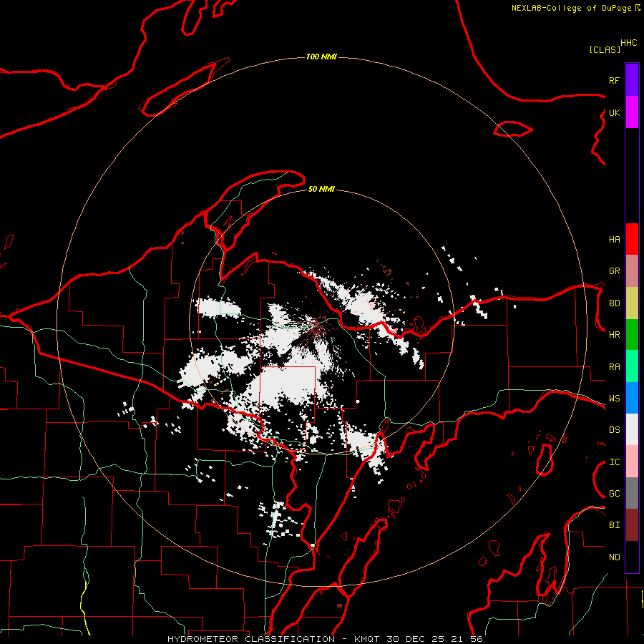Click the 'RA' legend label

[614, 367]
